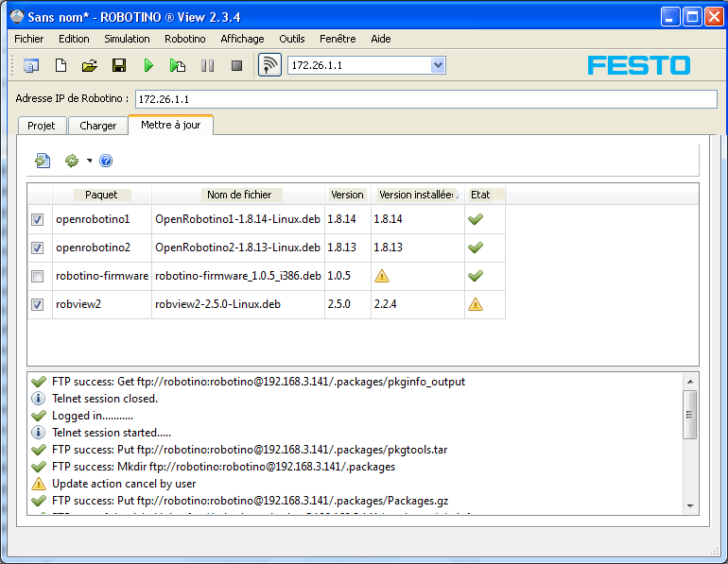Click the workspace windows icon in toolbar
This screenshot has width=728, height=564.
tap(31, 65)
